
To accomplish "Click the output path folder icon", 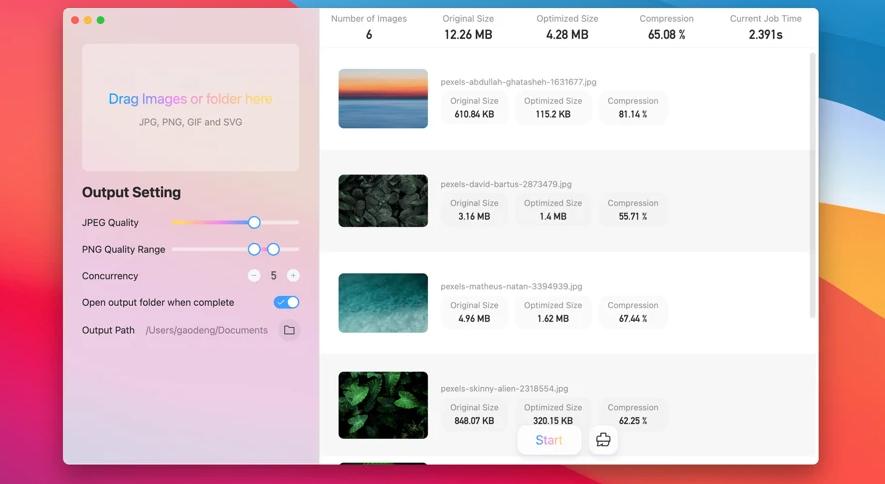I will coord(289,330).
